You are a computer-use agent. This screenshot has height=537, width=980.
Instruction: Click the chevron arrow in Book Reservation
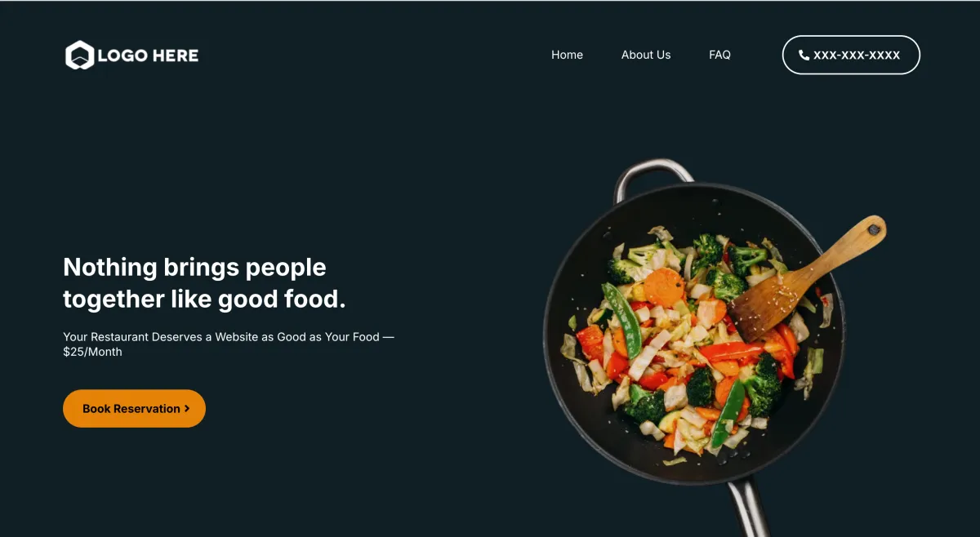187,408
